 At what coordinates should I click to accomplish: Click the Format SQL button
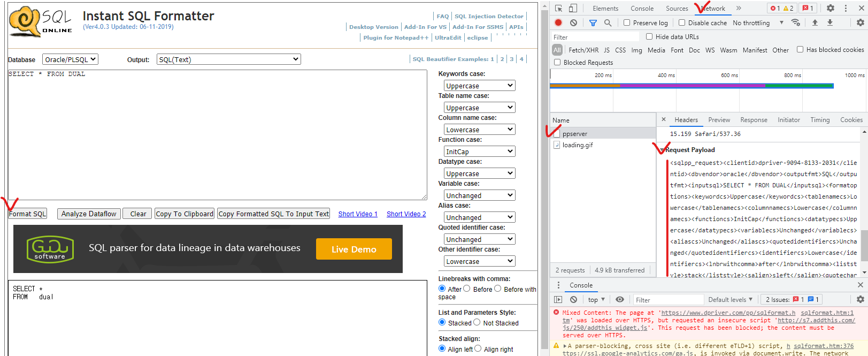pyautogui.click(x=28, y=214)
